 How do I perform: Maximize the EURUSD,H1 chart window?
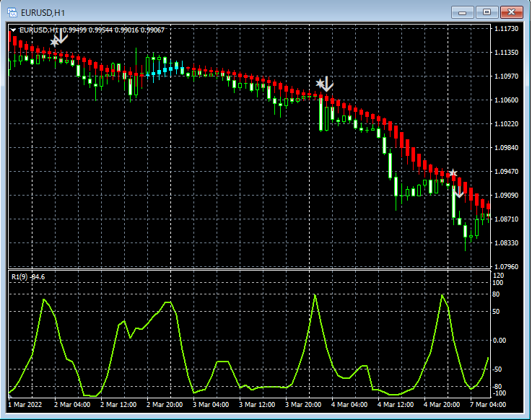coord(487,12)
